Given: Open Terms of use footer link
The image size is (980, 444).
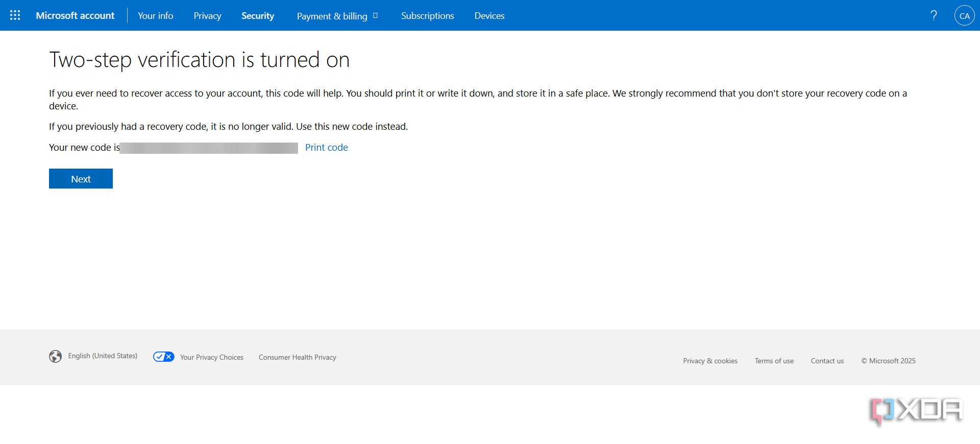Looking at the screenshot, I should [774, 361].
